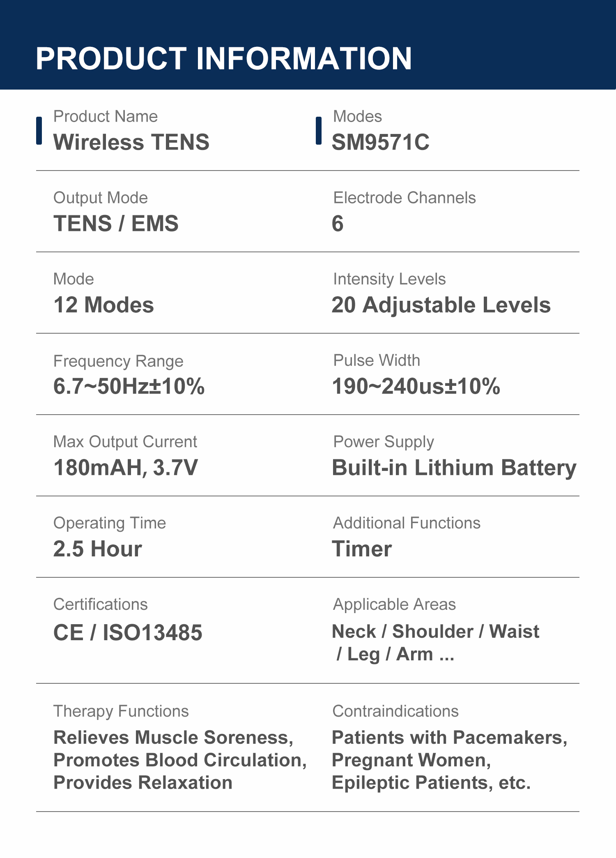Select the TENS / EMS output mode value
Viewport: 616px width, 858px height.
click(116, 224)
